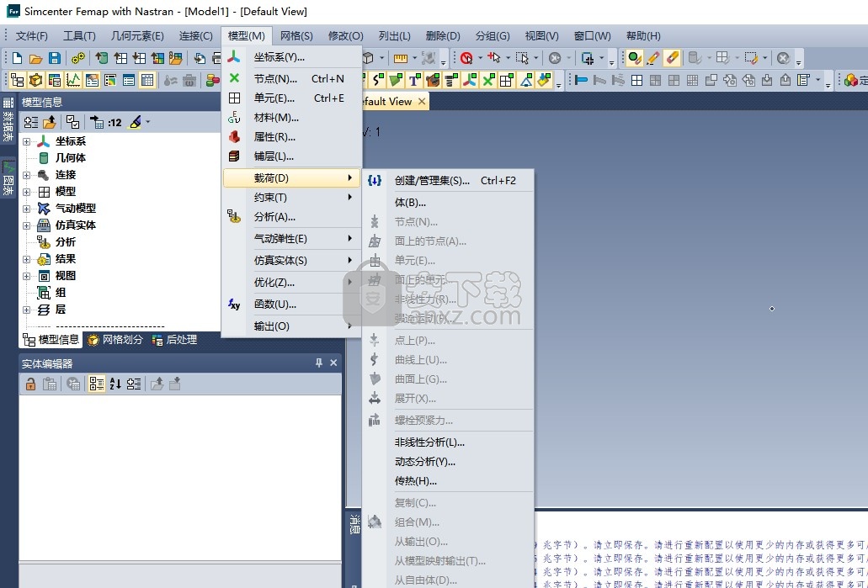This screenshot has height=588, width=868.
Task: Select 组 in the model tree
Action: pyautogui.click(x=61, y=293)
